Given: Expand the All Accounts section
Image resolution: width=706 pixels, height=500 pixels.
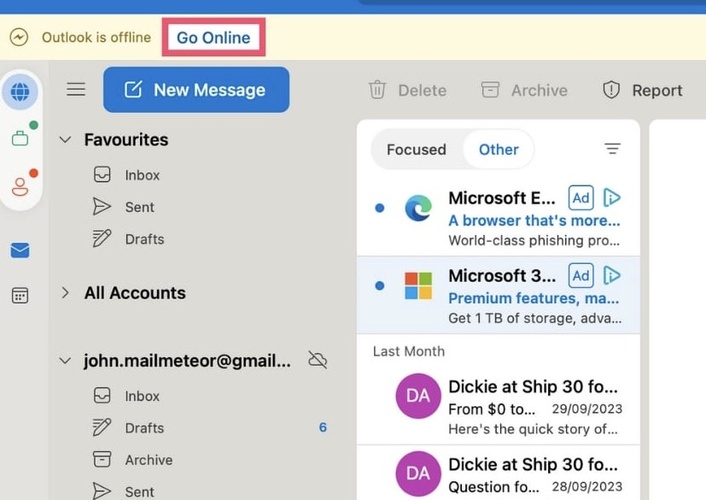Looking at the screenshot, I should pyautogui.click(x=65, y=293).
